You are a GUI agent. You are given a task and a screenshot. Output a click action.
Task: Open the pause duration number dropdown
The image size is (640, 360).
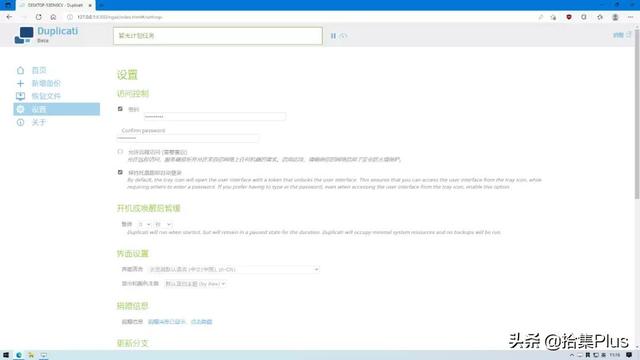144,224
